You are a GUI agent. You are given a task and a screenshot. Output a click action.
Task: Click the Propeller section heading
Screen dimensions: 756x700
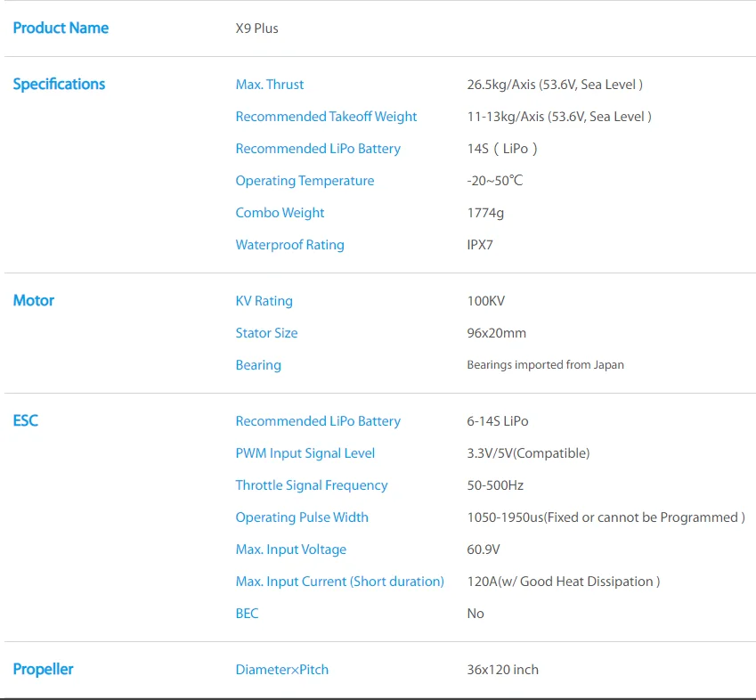pyautogui.click(x=43, y=670)
